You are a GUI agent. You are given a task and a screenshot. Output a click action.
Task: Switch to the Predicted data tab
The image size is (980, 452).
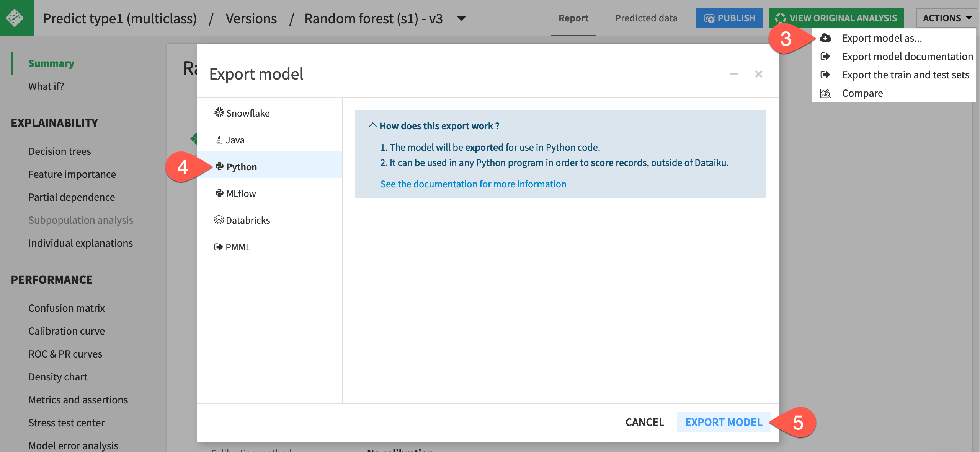[x=646, y=18]
